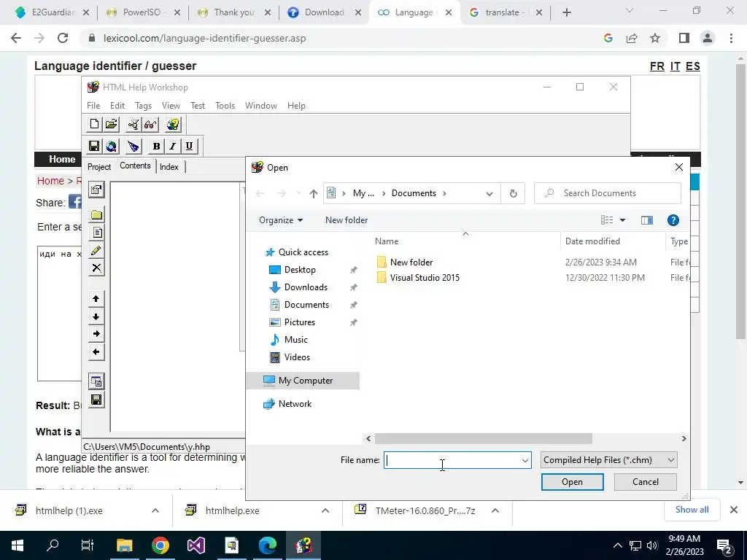Open the file type Compiled Help Files dropdown
This screenshot has width=747, height=560.
tap(609, 460)
